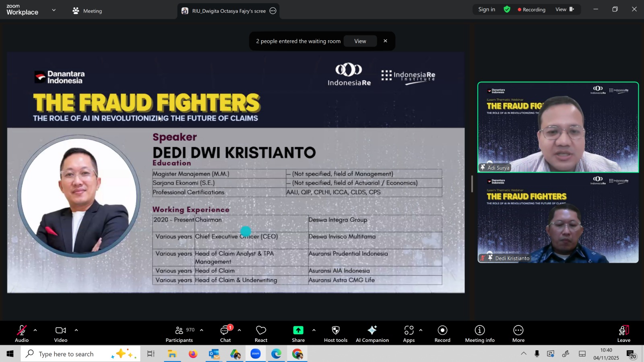Open share options arrow beside Share

(314, 330)
